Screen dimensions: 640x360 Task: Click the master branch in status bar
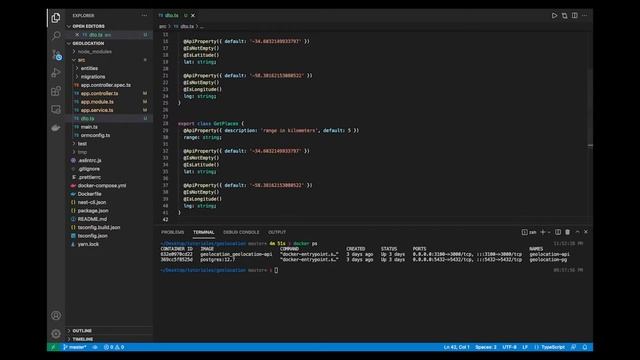click(x=75, y=347)
